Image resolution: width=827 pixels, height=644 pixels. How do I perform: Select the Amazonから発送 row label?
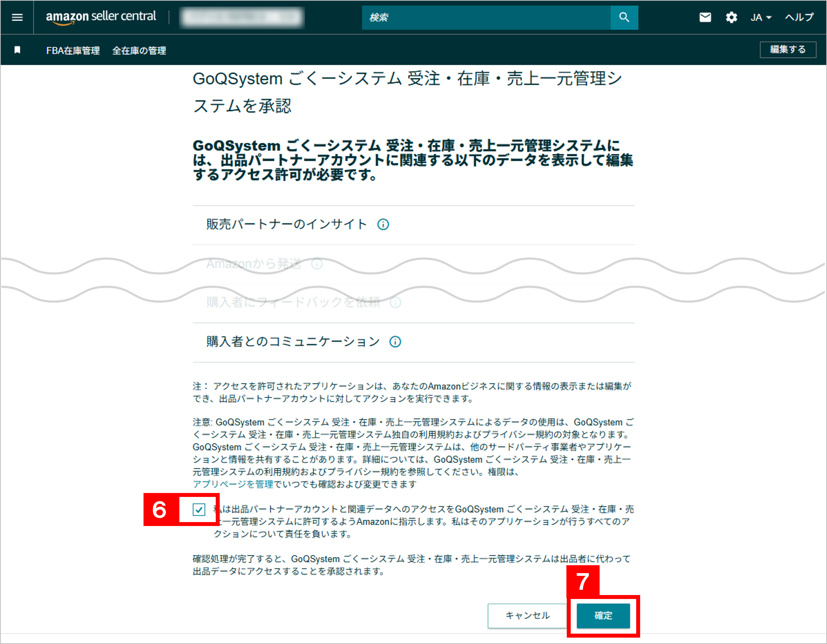click(x=254, y=264)
